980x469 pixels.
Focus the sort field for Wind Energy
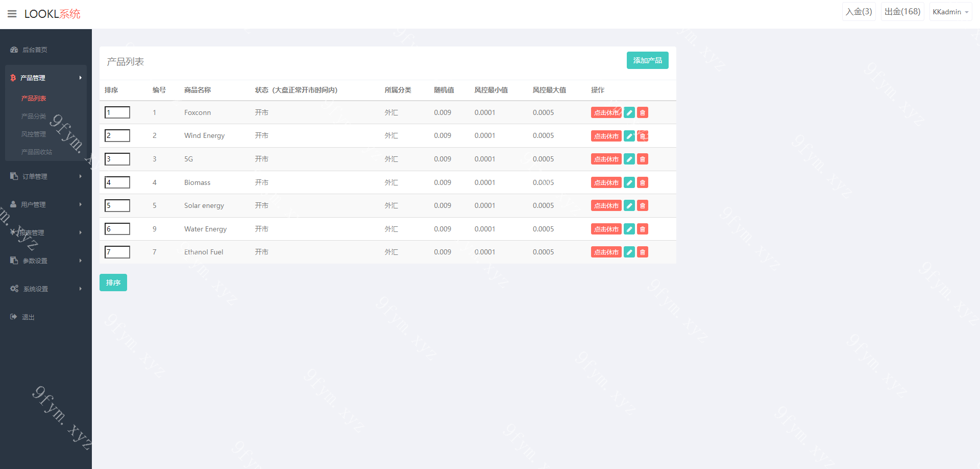(x=117, y=135)
